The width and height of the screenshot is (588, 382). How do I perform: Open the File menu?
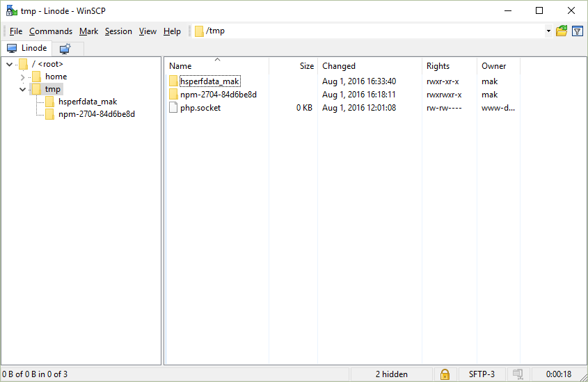pos(16,31)
